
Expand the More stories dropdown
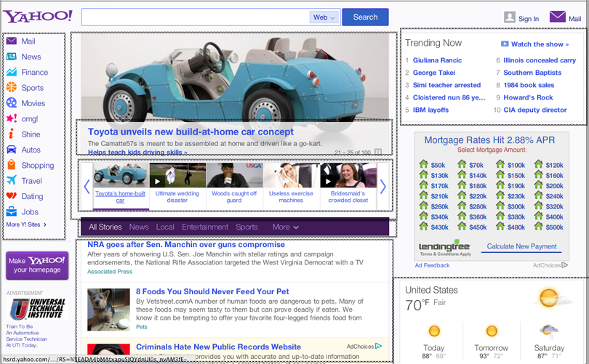[x=286, y=227]
